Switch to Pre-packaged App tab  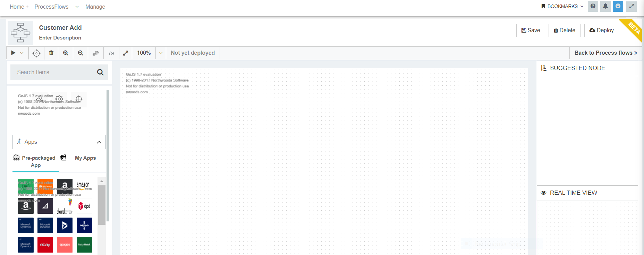(36, 161)
